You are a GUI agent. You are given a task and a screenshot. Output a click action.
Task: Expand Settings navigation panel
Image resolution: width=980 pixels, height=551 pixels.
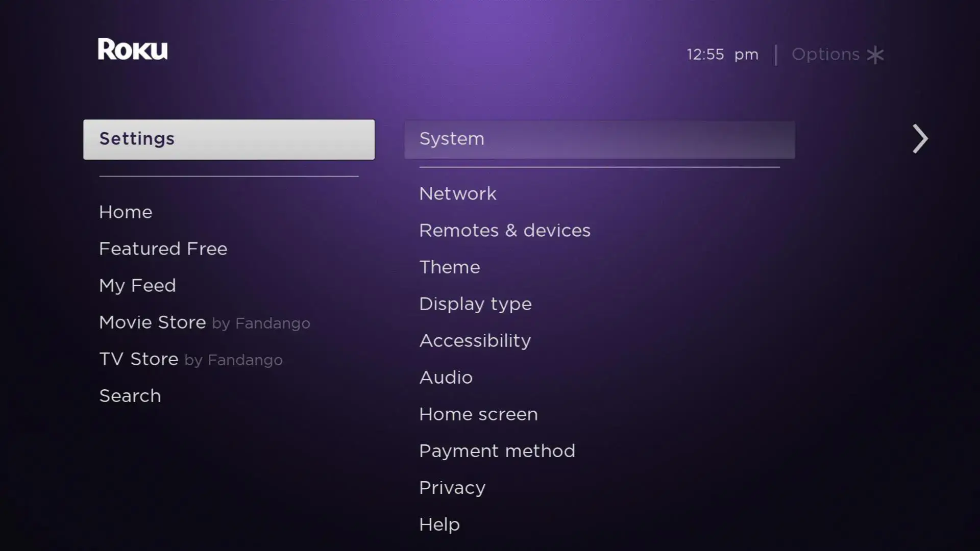919,138
